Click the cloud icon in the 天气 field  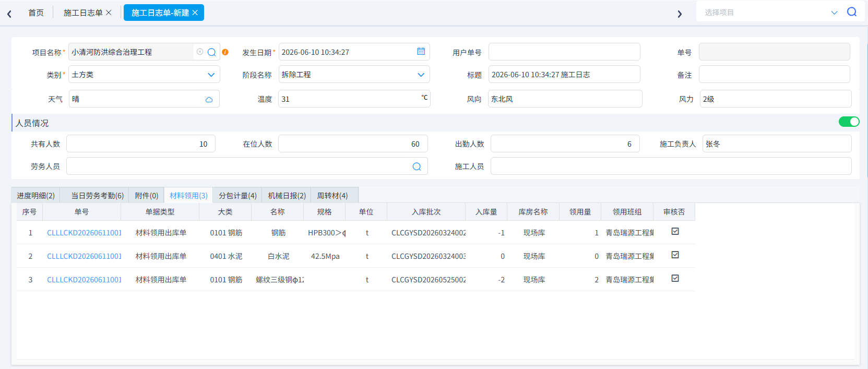[x=209, y=99]
